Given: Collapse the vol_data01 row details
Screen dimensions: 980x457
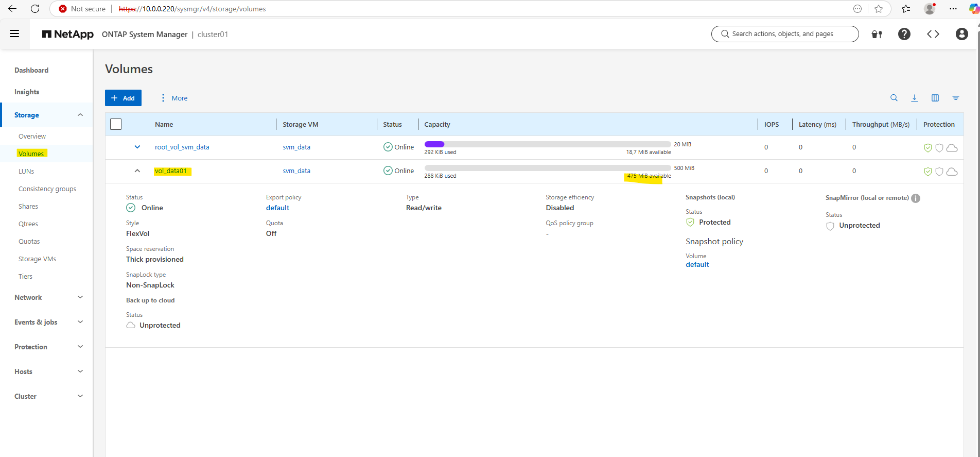Looking at the screenshot, I should tap(137, 171).
